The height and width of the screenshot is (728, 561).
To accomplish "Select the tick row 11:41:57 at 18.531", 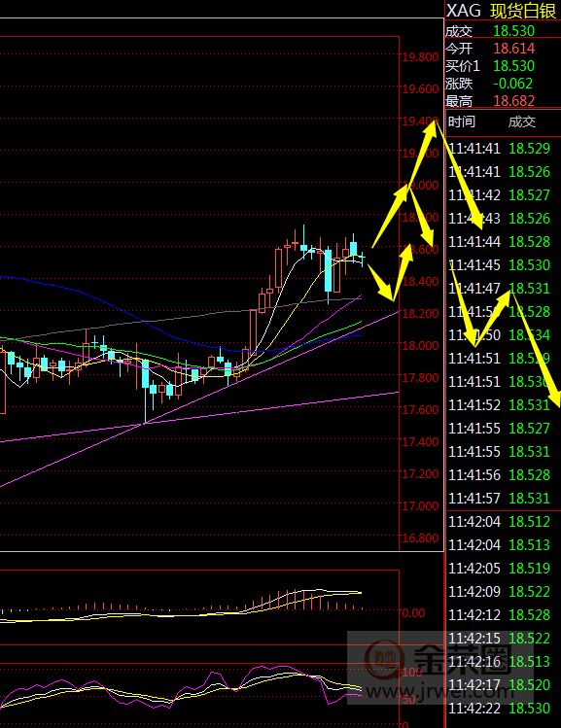I will tap(499, 499).
